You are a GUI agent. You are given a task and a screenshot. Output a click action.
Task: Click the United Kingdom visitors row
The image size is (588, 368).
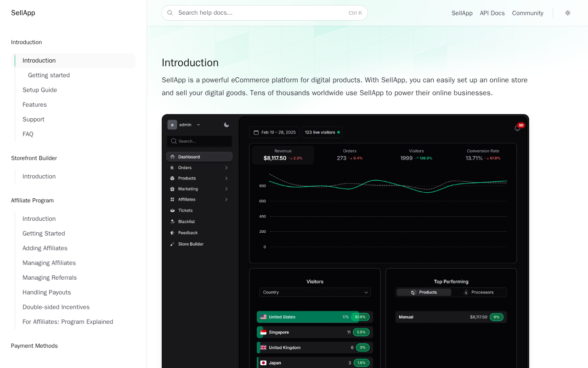click(315, 348)
